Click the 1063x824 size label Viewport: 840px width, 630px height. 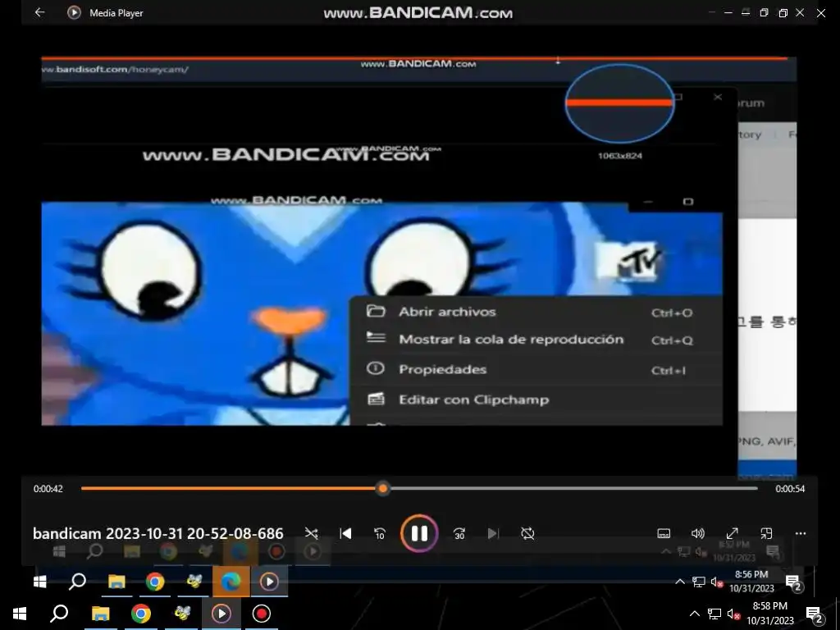coord(620,156)
